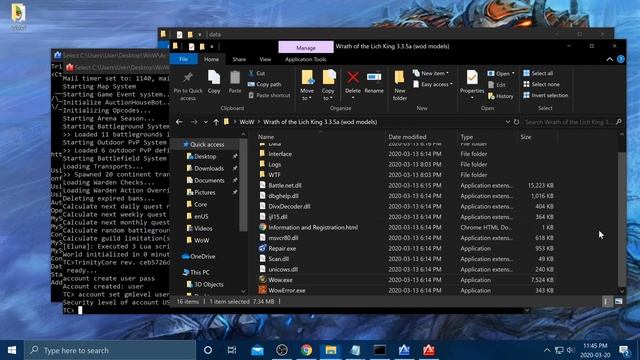Click the Rename ribbon icon

(374, 77)
